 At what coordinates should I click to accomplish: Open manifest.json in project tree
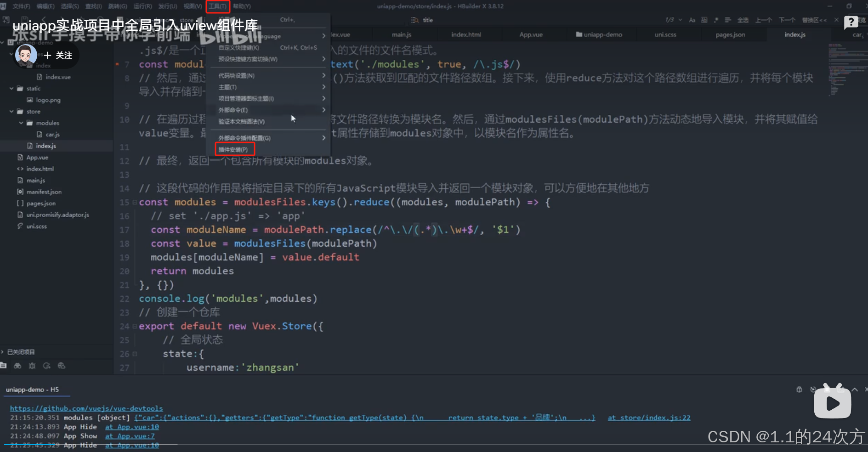(44, 192)
